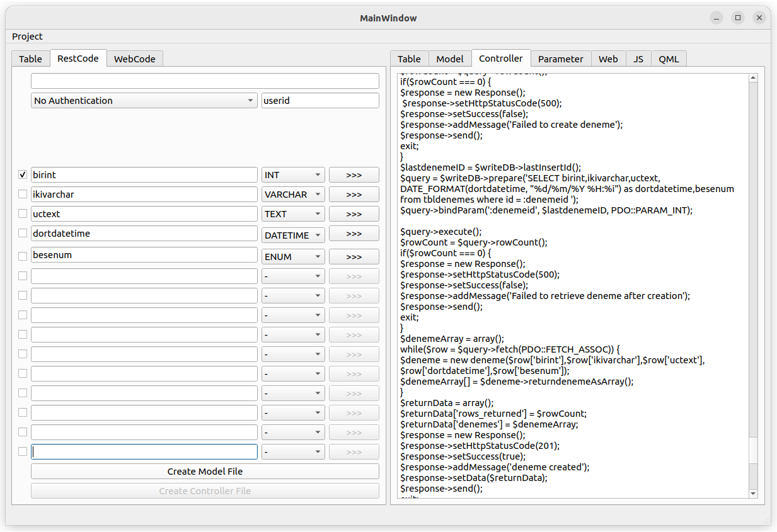Click the birint field name input

point(144,174)
